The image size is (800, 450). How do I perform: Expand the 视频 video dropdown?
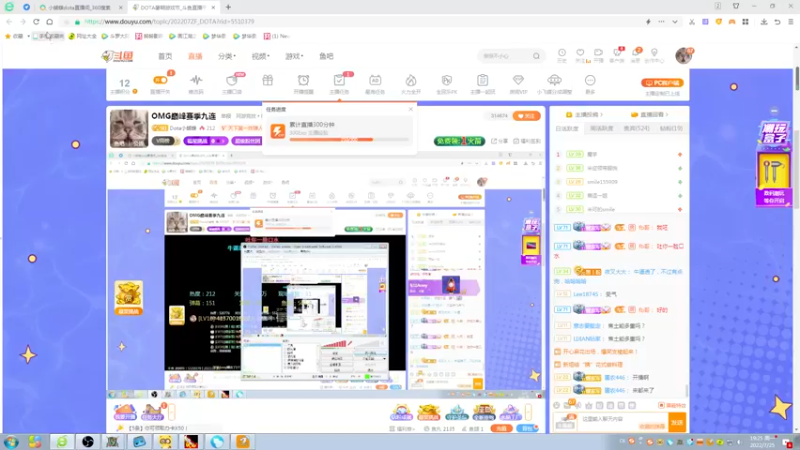[x=260, y=56]
